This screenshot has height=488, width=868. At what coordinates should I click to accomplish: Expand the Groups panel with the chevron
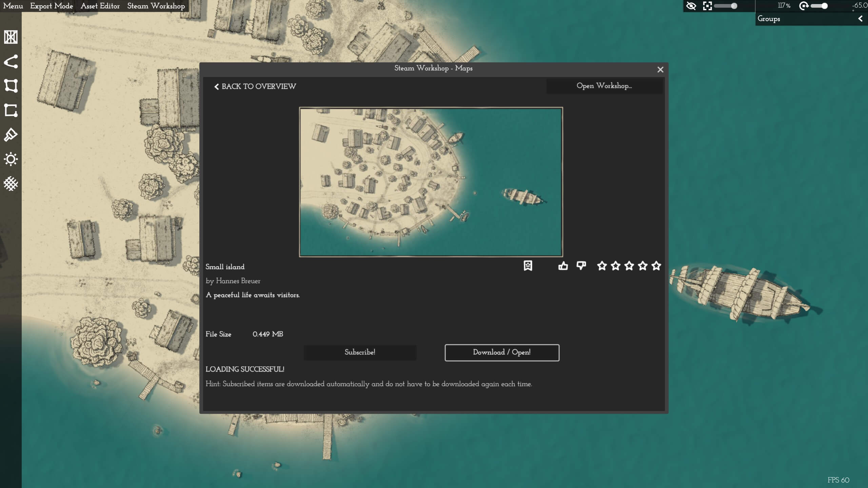(x=860, y=19)
